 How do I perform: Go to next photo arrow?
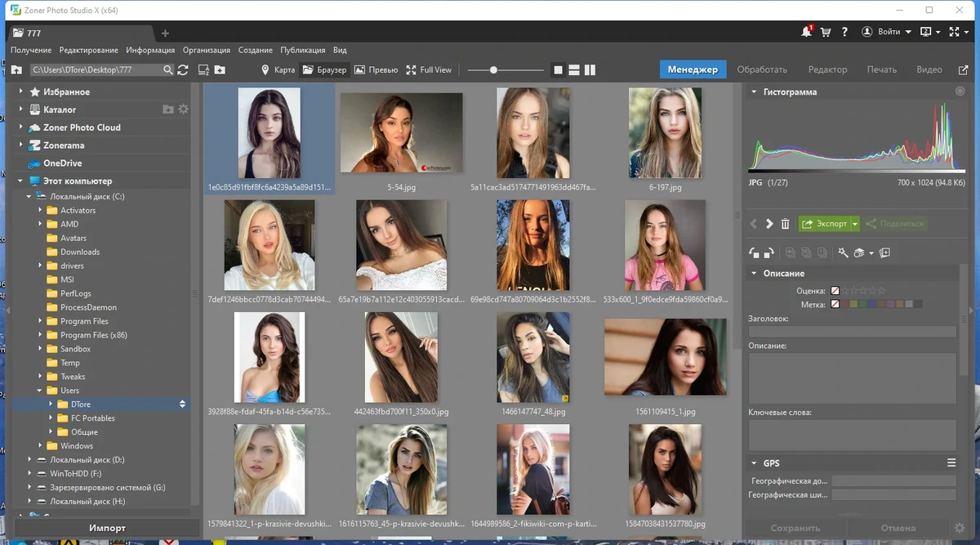769,224
